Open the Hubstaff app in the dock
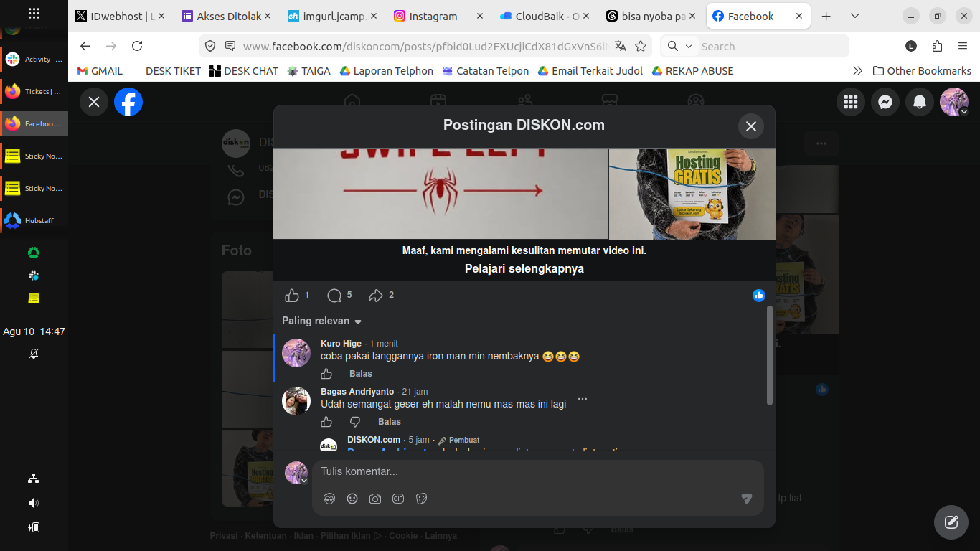 point(34,220)
